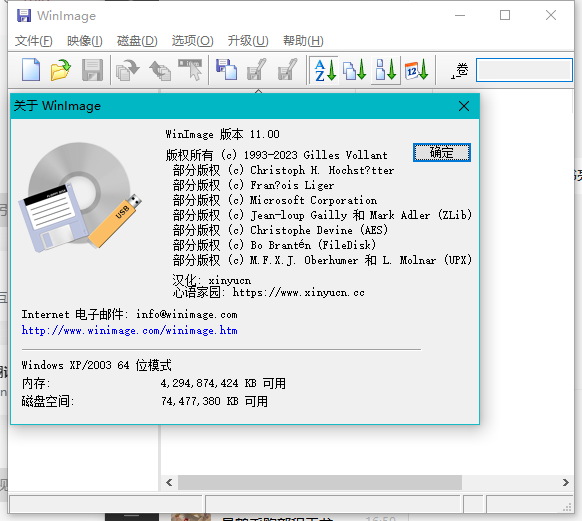Click the resize grip in status bar
The image size is (582, 521).
click(568, 507)
